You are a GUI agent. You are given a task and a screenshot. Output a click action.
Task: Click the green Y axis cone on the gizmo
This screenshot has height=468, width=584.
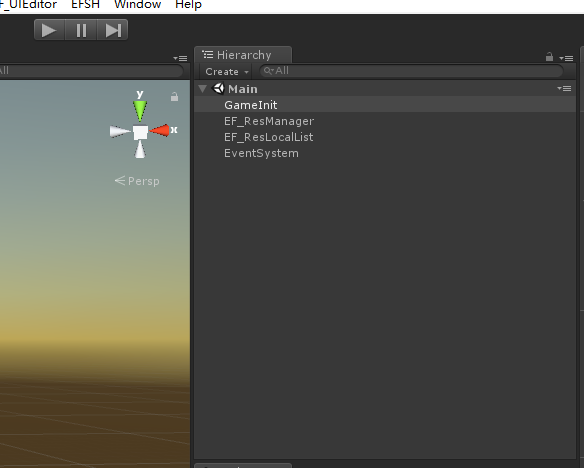(140, 110)
